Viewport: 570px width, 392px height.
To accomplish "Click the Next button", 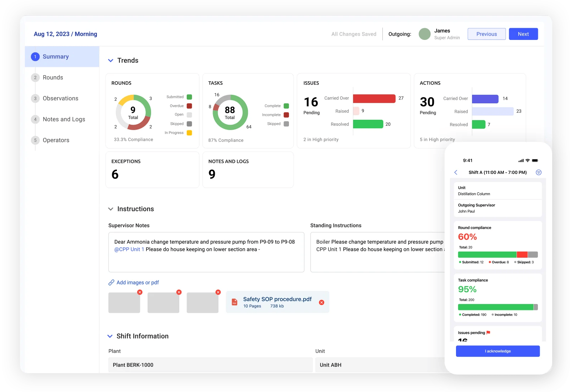I will coord(523,34).
